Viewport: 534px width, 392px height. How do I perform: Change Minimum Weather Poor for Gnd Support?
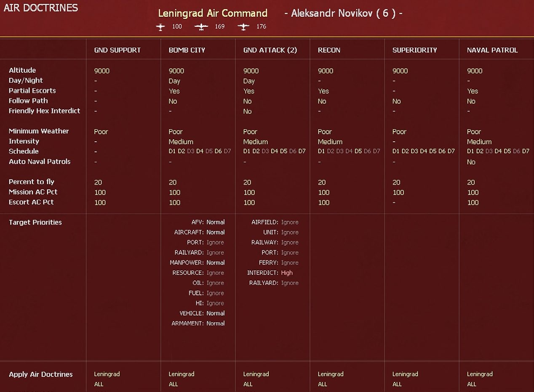[101, 132]
